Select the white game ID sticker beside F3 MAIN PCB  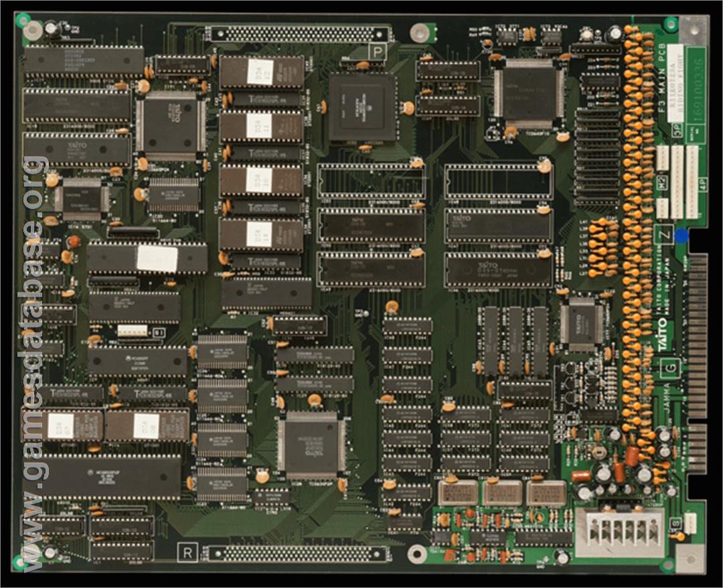coord(675,83)
